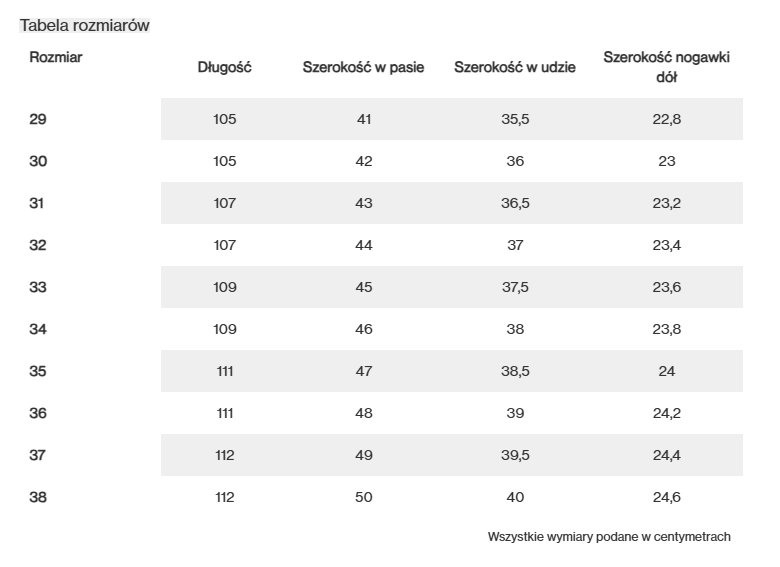Click the length cell for size 36
Viewport: 780px width, 567px height.
pyautogui.click(x=225, y=413)
